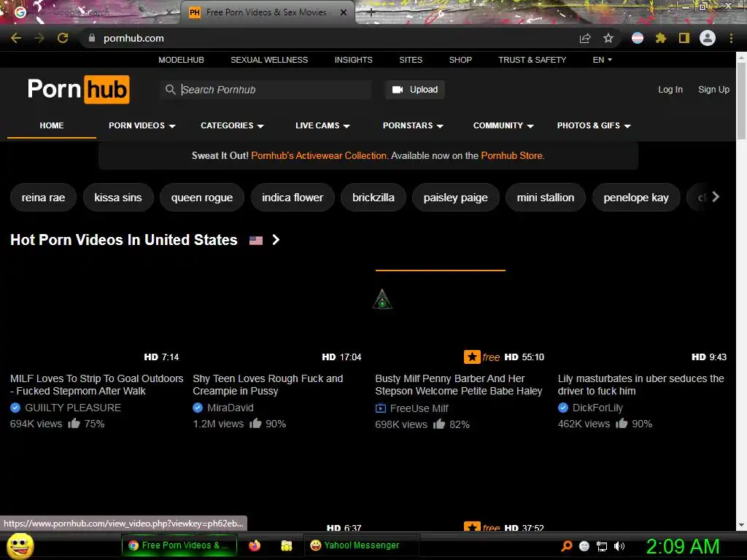Image resolution: width=747 pixels, height=560 pixels.
Task: Open the Chrome profile avatar
Action: pyautogui.click(x=708, y=38)
